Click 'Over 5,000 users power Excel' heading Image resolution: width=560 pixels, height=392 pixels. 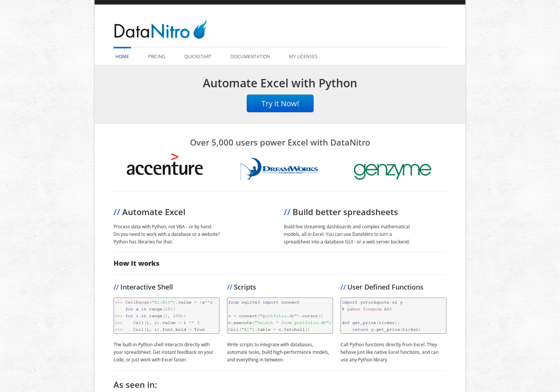[x=280, y=143]
